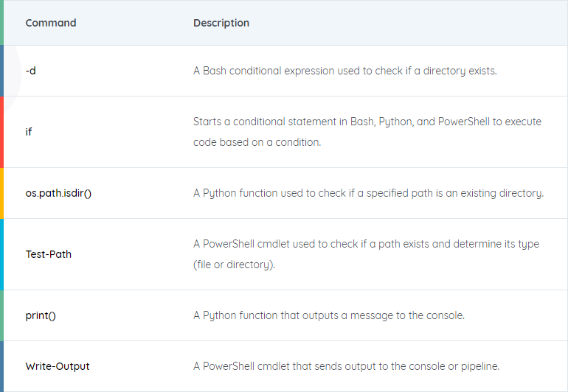Select the if command cell

tap(29, 132)
